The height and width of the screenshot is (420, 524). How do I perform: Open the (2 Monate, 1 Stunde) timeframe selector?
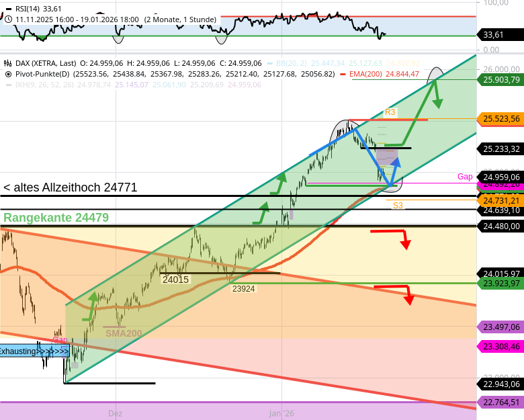pos(180,19)
